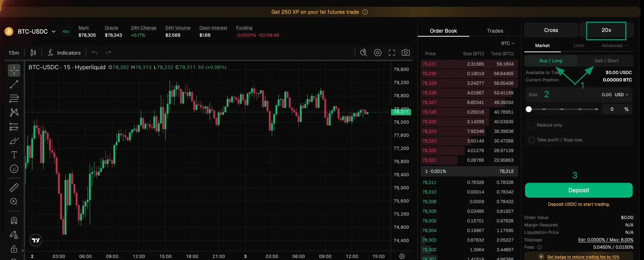Screen dimensions: 644x260
Task: Enable the Reduce only checkbox
Action: [532, 125]
